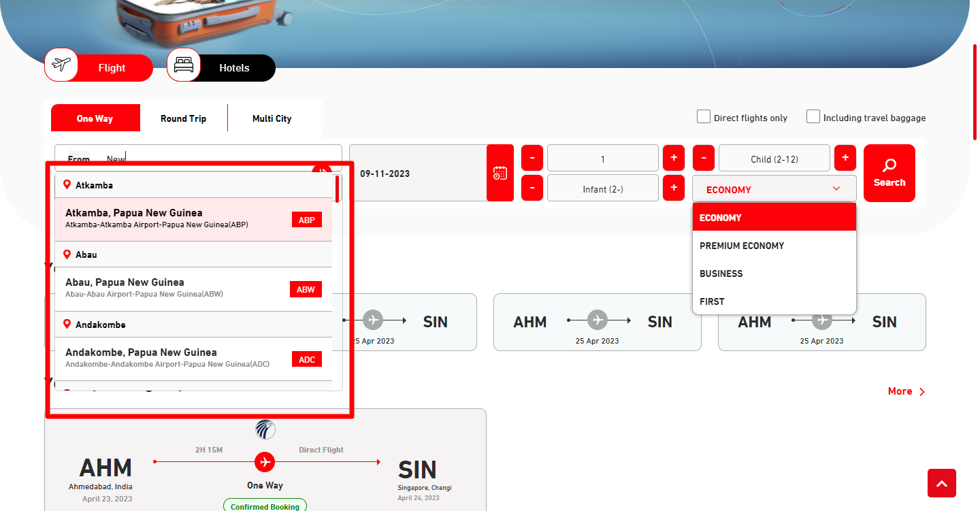Switch to Round Trip tab
The height and width of the screenshot is (511, 980).
(x=183, y=118)
